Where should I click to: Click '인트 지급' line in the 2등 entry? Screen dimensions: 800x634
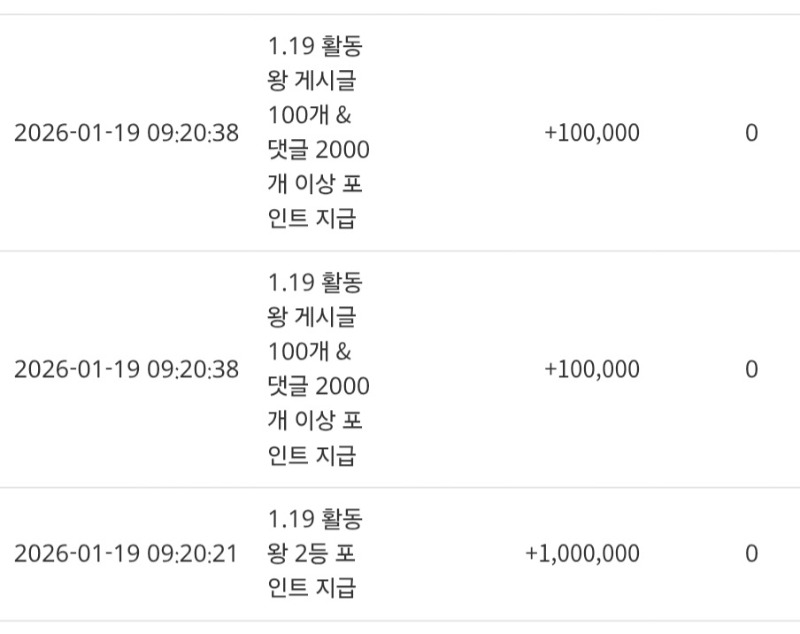(x=311, y=587)
